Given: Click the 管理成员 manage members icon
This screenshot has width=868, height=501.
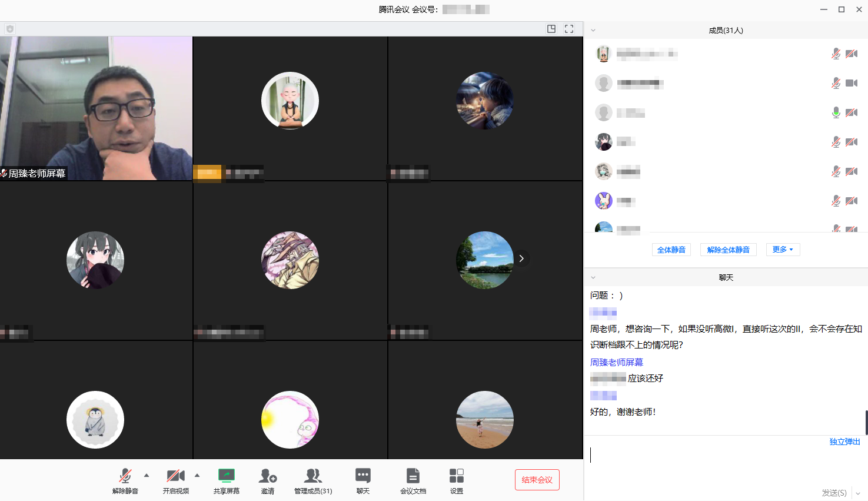Looking at the screenshot, I should tap(312, 475).
